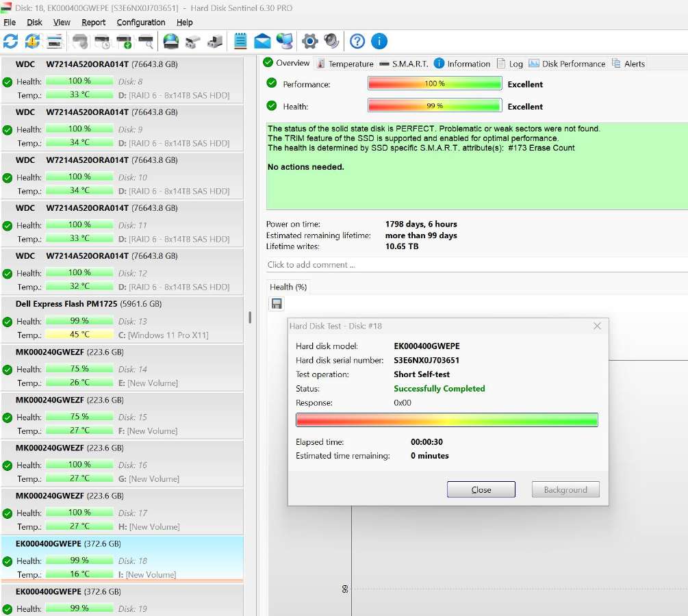Viewport: 688px width, 616px height.
Task: Open the blue notepad report icon
Action: (x=240, y=41)
